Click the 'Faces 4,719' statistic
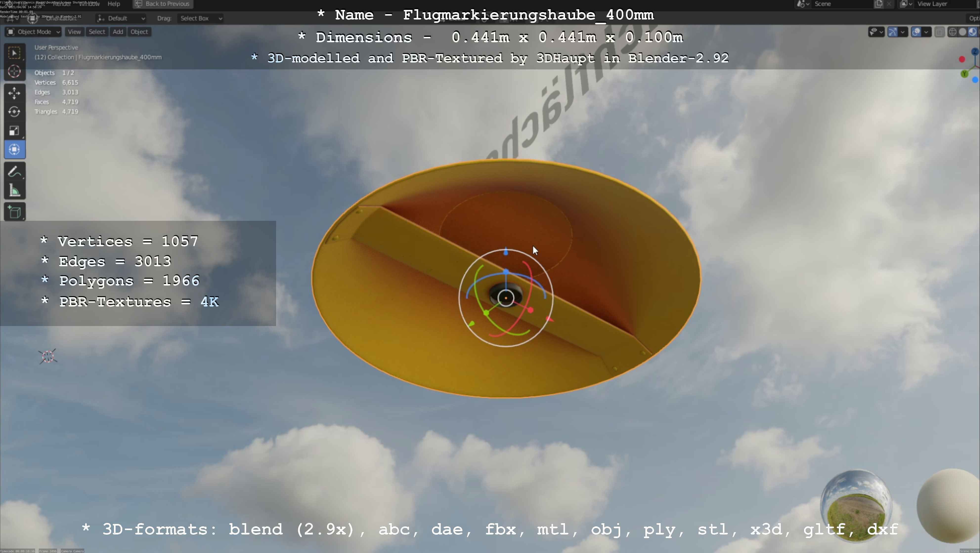 56,102
